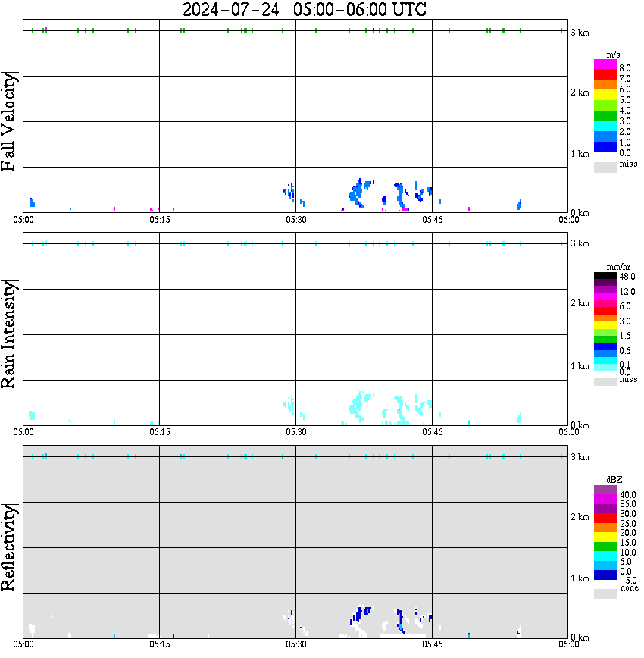
Task: Pick the gray none swatch in Reflectivity legend
Action: pos(605,594)
